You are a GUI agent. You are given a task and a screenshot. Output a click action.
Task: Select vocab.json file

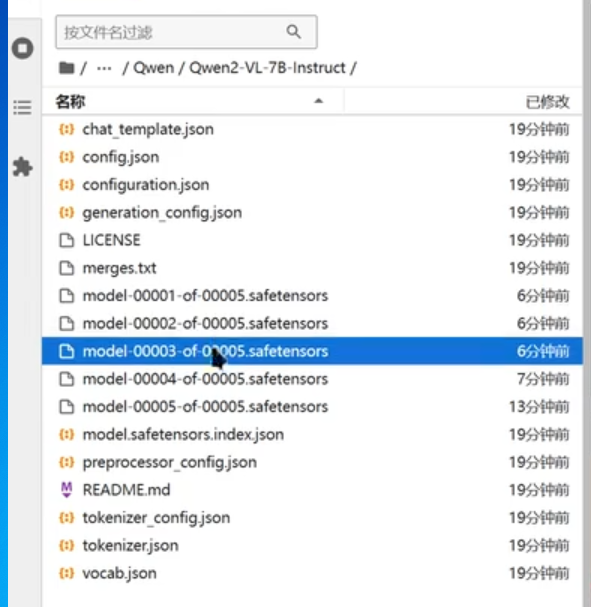[312, 573]
